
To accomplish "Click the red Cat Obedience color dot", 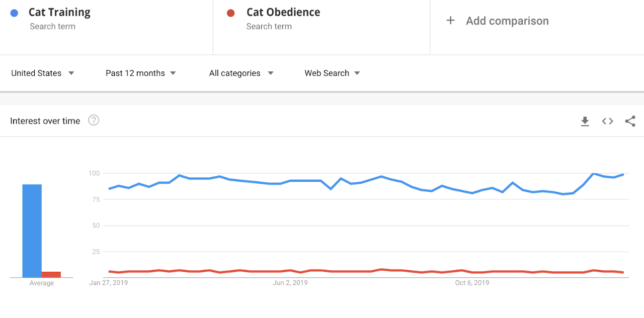I will pyautogui.click(x=230, y=13).
